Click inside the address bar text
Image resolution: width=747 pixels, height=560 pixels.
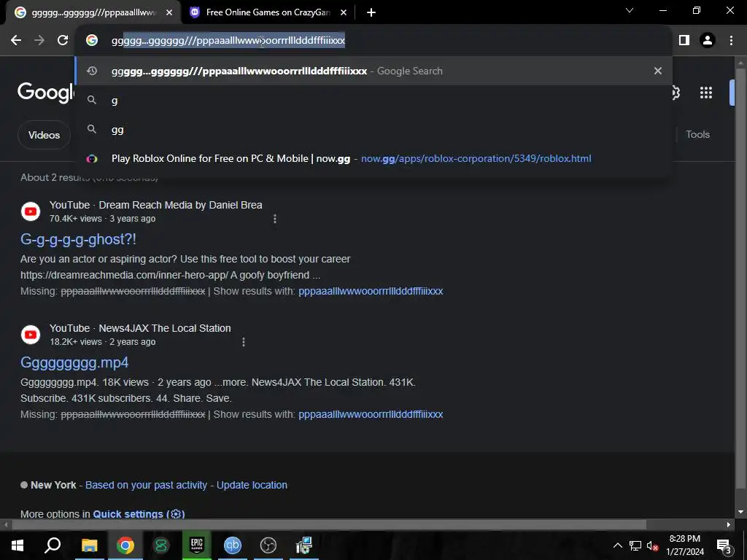pyautogui.click(x=228, y=41)
